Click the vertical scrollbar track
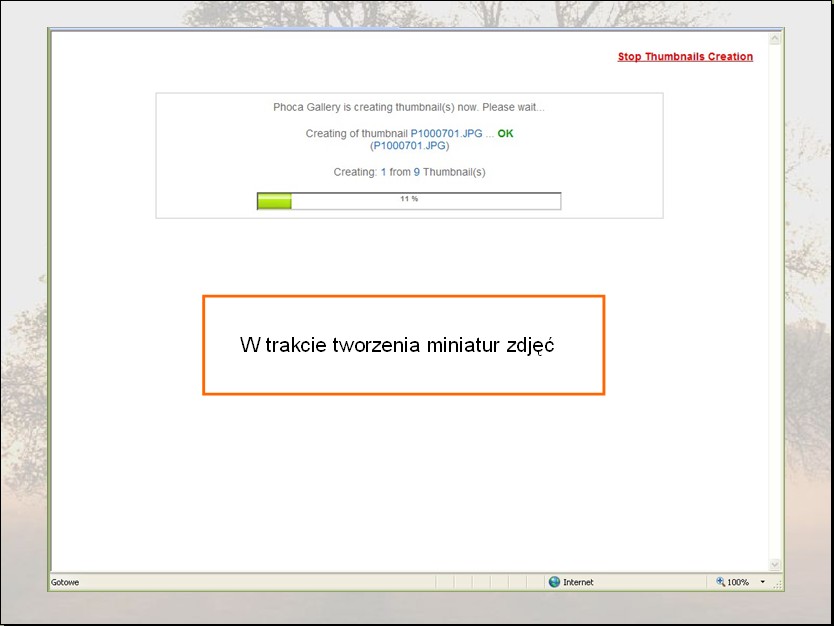Screen dimensions: 834x626 (774, 300)
